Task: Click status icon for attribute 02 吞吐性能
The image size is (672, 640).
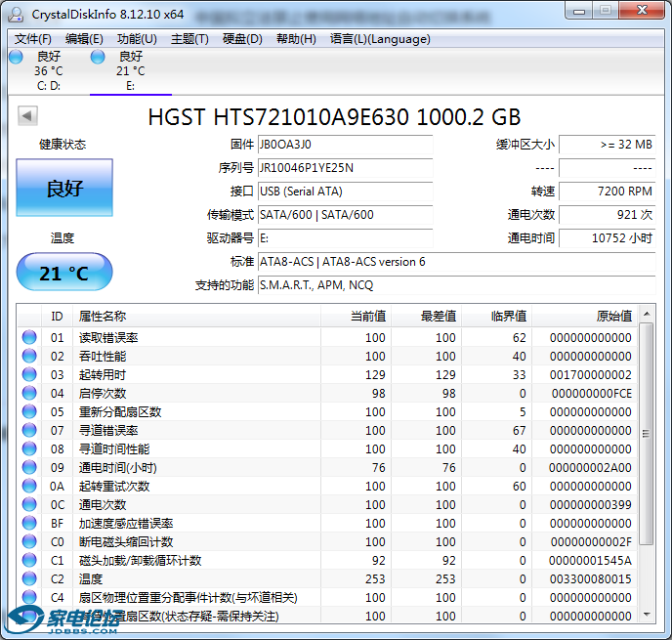Action: click(x=29, y=356)
